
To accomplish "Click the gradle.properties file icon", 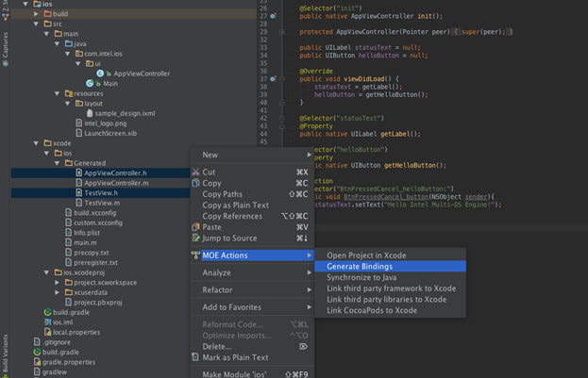I will 37,362.
